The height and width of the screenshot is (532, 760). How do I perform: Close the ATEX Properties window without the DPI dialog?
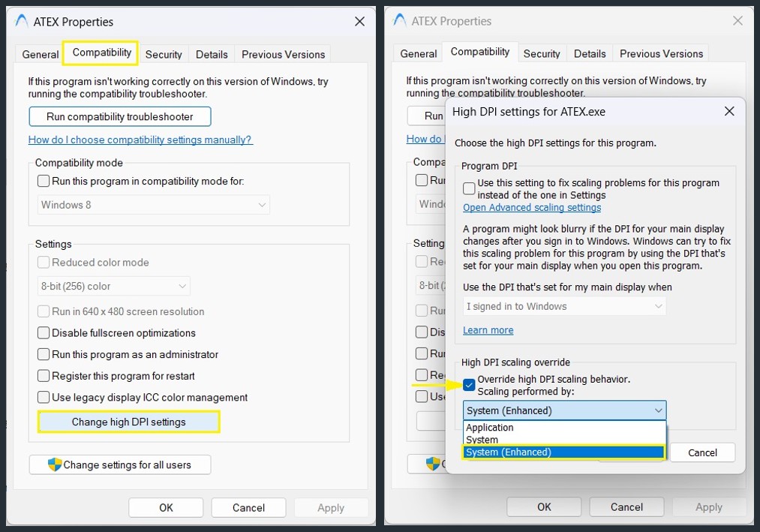359,21
